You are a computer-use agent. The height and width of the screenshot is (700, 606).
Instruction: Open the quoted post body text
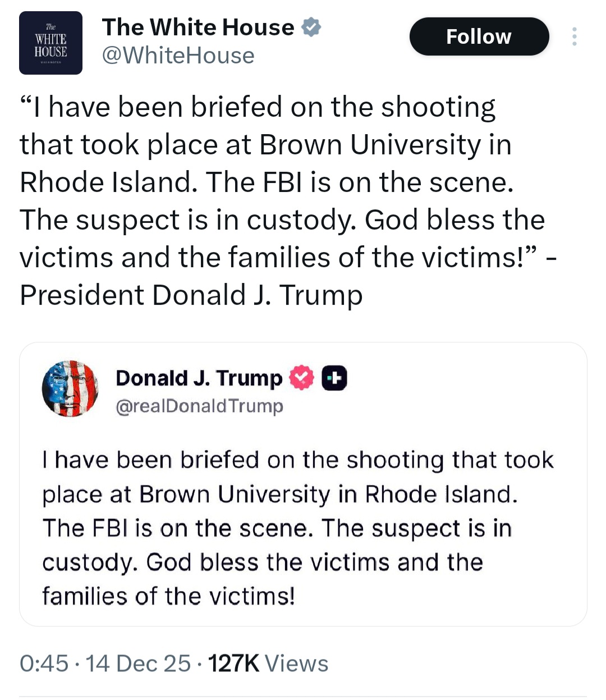click(x=297, y=528)
